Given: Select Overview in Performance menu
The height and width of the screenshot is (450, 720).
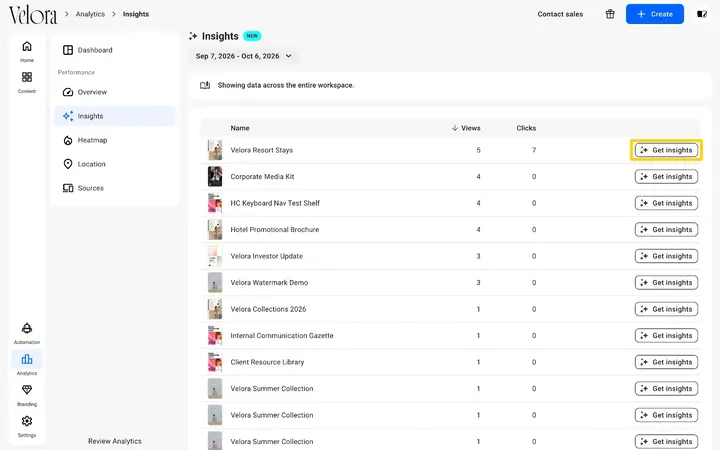Looking at the screenshot, I should tap(115, 92).
